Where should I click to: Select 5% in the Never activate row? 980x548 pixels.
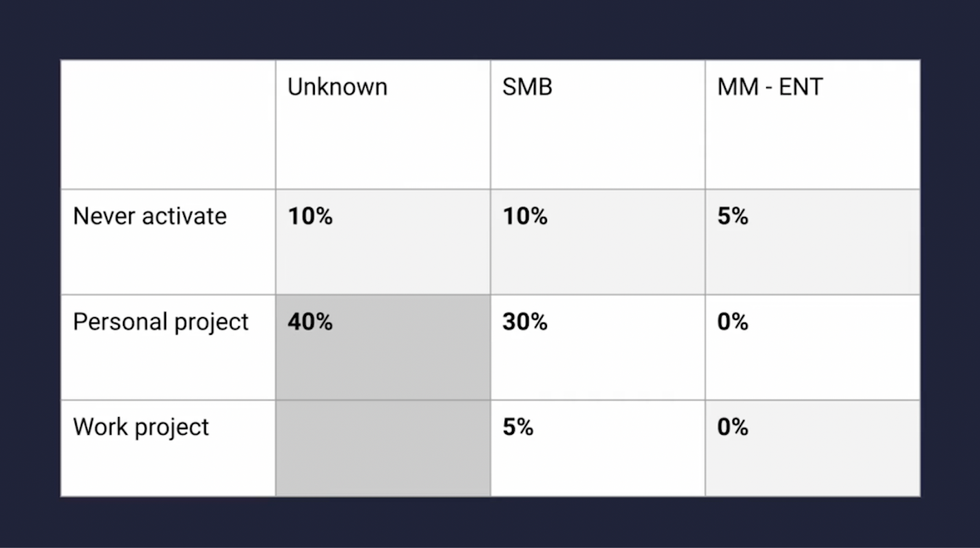pyautogui.click(x=733, y=216)
